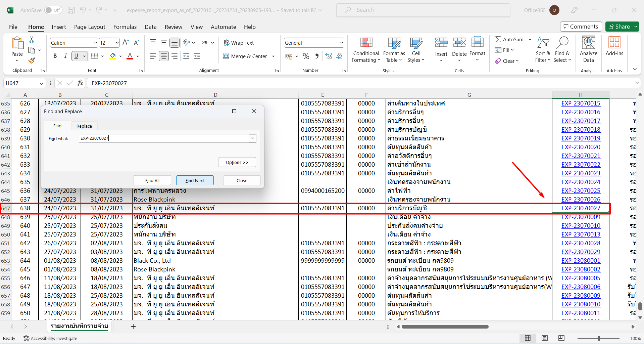Click the Find All button
Image resolution: width=644 pixels, height=344 pixels.
coord(152,180)
